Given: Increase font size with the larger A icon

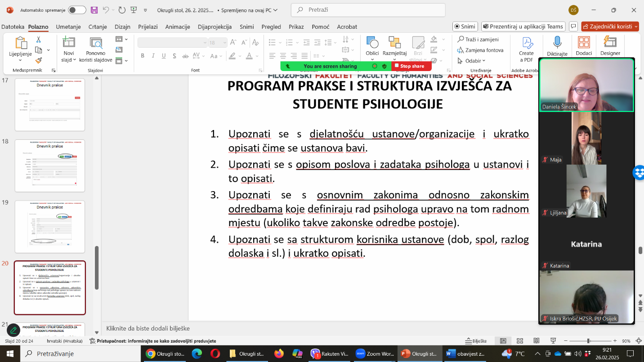Looking at the screenshot, I should pyautogui.click(x=233, y=43).
